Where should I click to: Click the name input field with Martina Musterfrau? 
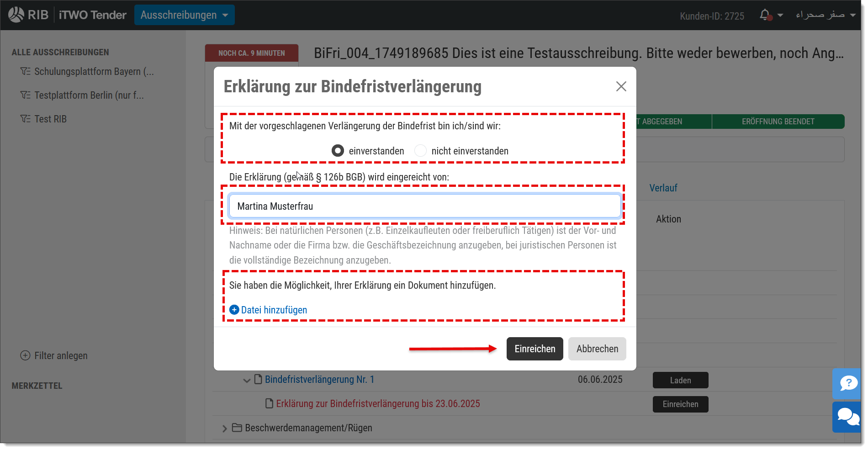(425, 206)
